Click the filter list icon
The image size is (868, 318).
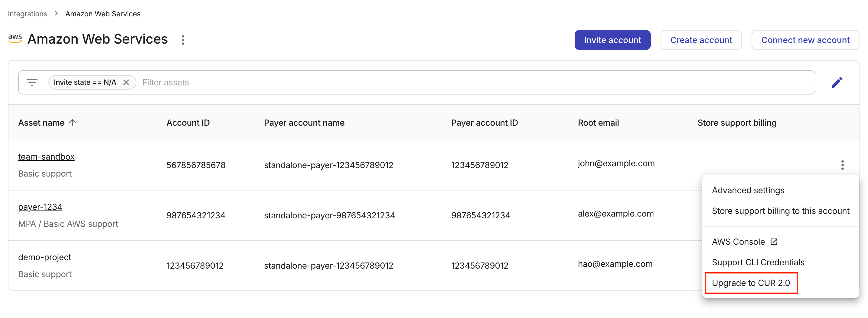(32, 82)
